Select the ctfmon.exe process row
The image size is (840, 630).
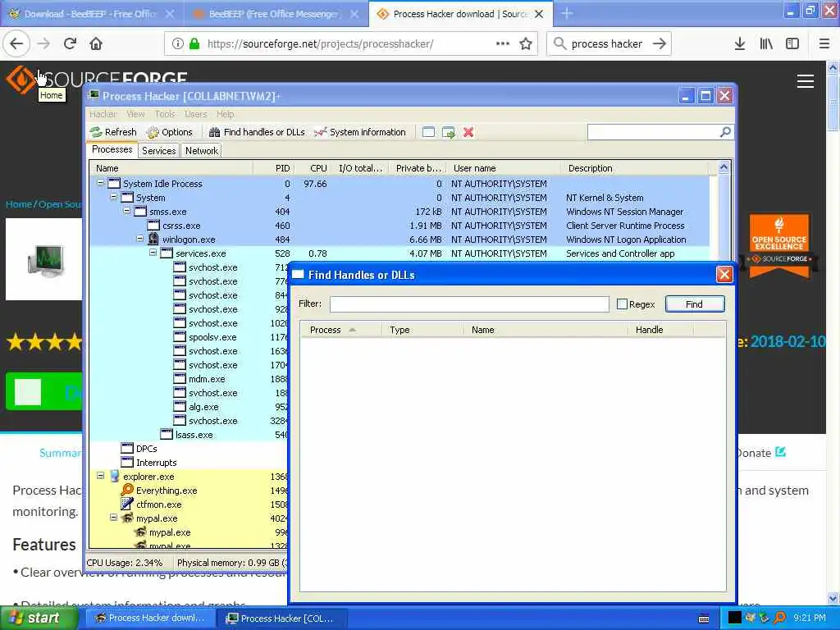click(189, 504)
